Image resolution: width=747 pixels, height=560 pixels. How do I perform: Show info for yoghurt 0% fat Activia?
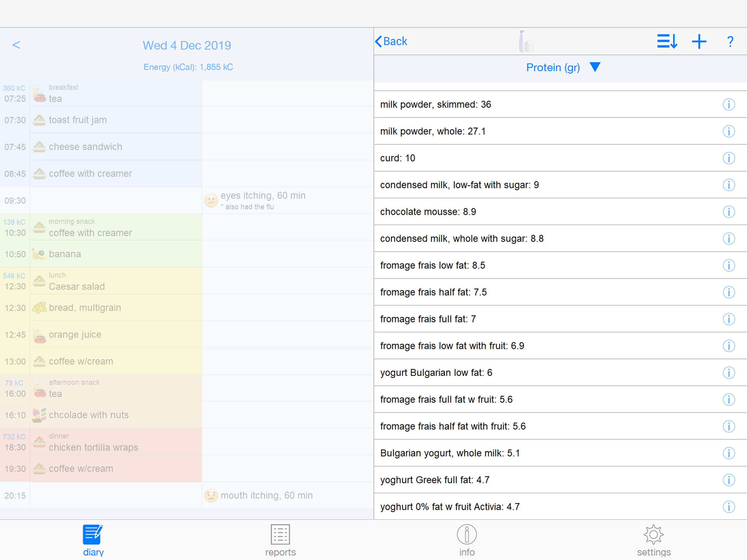729,507
